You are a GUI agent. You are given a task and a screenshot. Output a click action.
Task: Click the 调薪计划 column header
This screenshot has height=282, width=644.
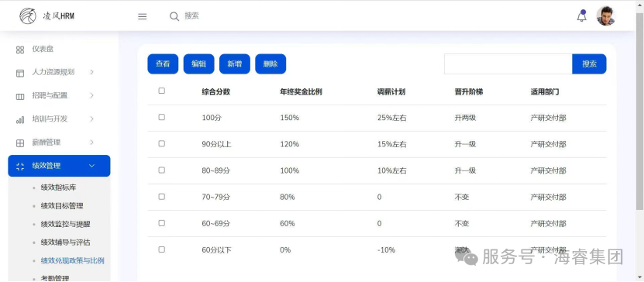click(391, 92)
